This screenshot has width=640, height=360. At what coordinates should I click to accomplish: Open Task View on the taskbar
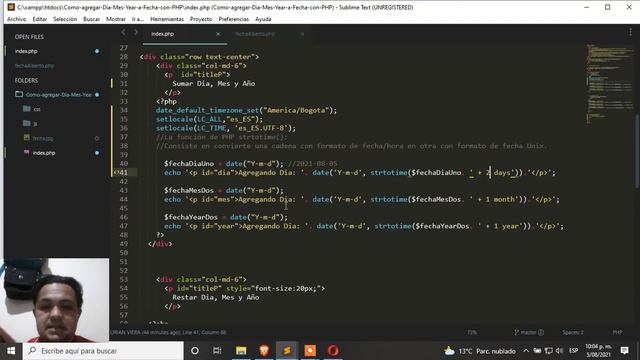coord(217,351)
